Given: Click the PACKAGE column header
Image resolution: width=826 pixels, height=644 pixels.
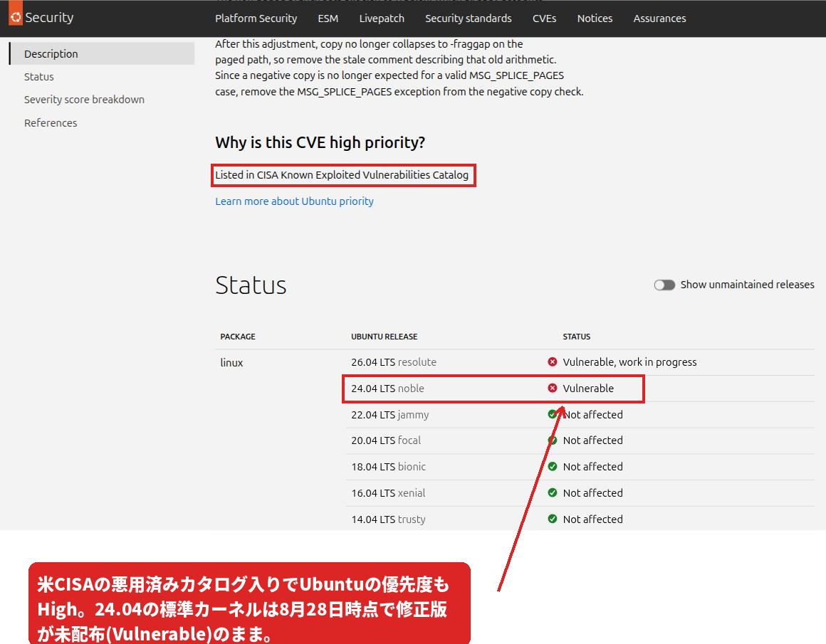Looking at the screenshot, I should (238, 337).
